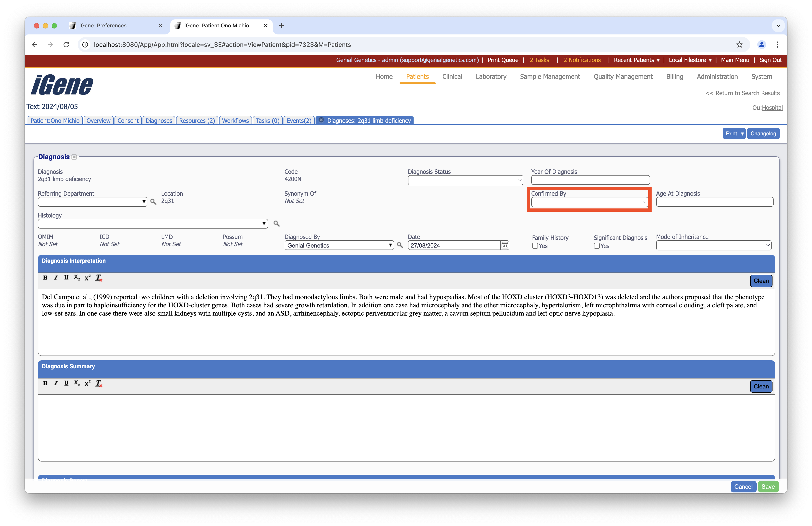Tick the Significant Diagnosis Yes checkbox
The height and width of the screenshot is (526, 812).
point(597,246)
